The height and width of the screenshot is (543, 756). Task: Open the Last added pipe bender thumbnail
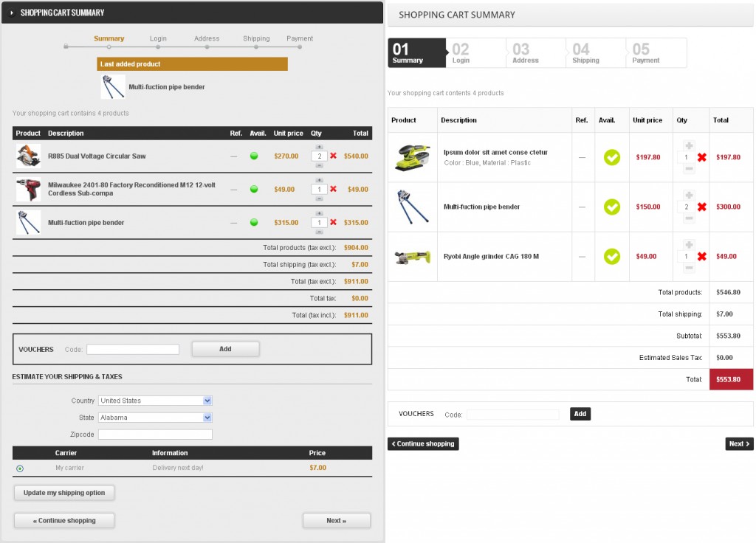point(113,87)
